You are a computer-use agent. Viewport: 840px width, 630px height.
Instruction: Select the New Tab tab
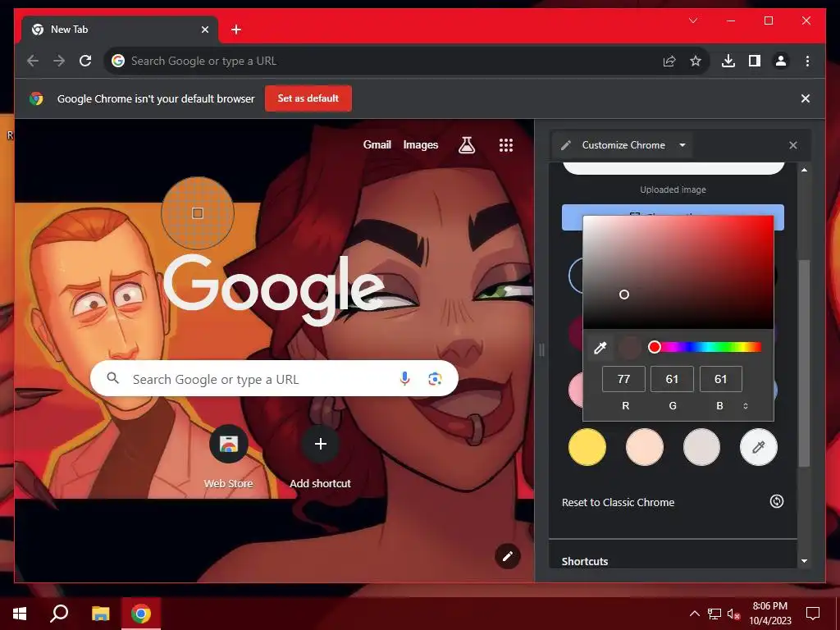click(x=120, y=30)
